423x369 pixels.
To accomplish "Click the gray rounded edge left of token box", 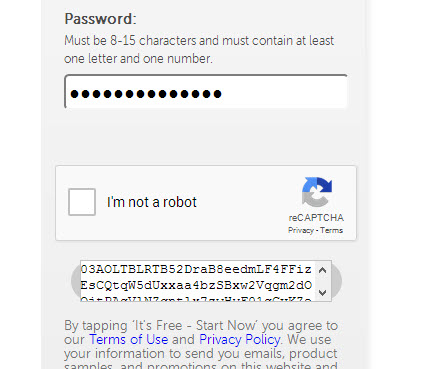I will point(76,281).
